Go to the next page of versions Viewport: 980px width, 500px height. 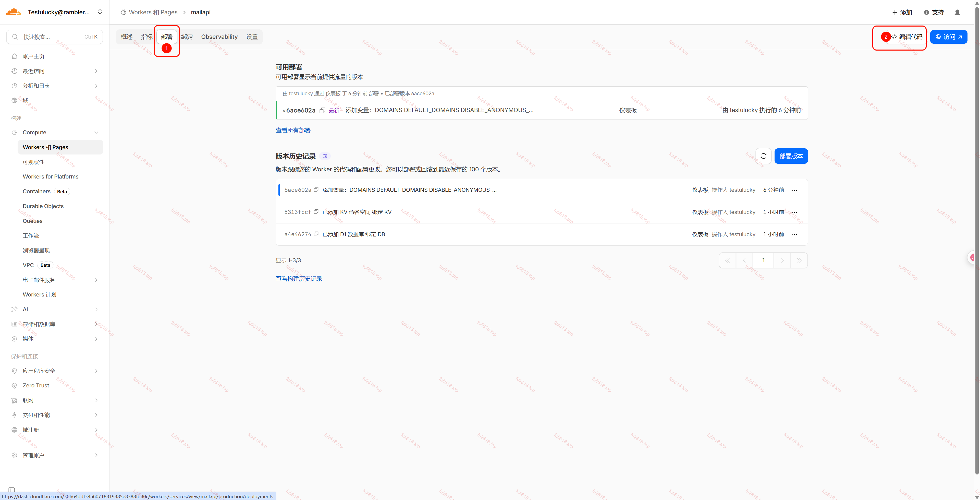[x=782, y=260]
